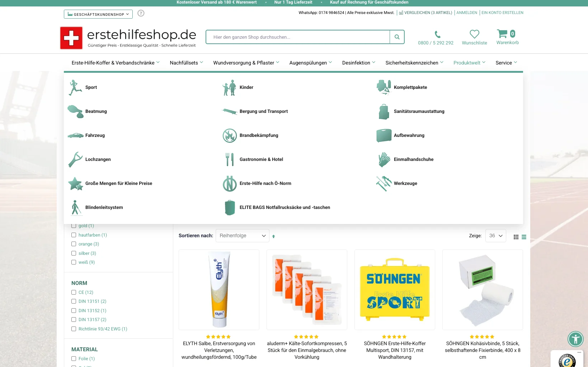Screen dimensions: 588x367
Task: Enable the CE norm filter
Action: pos(74,292)
